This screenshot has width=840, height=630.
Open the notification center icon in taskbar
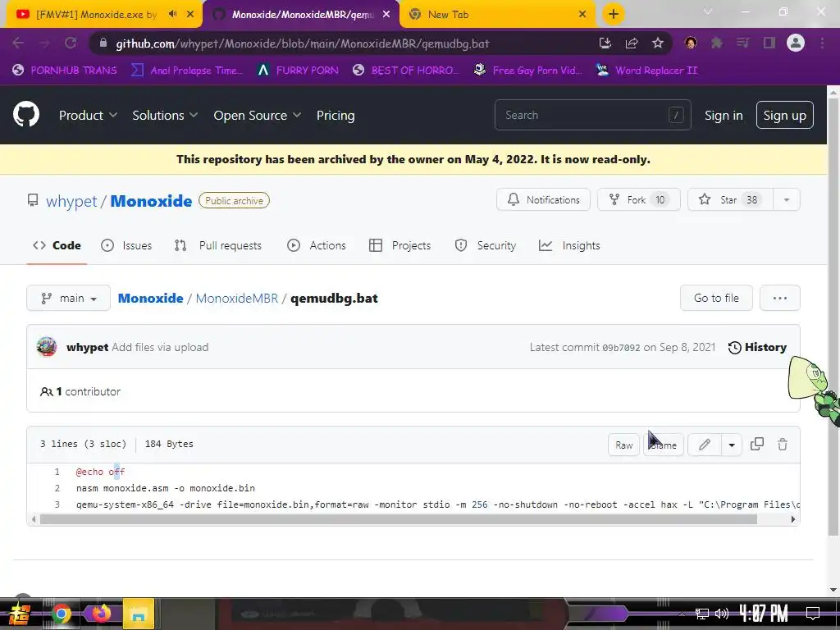pos(813,614)
